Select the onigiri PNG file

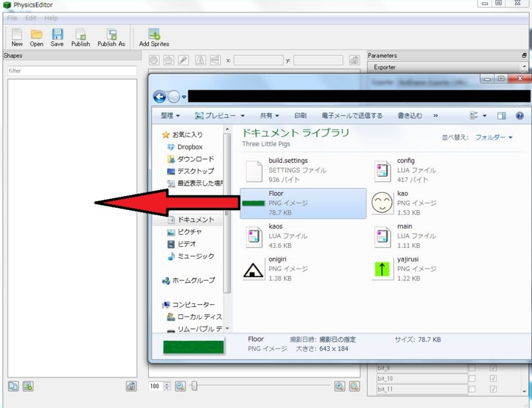tap(303, 269)
